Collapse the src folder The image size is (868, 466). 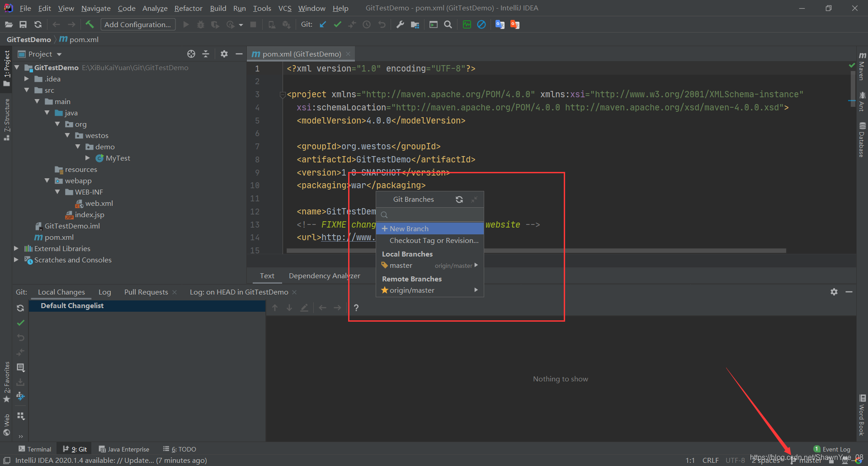(27, 90)
